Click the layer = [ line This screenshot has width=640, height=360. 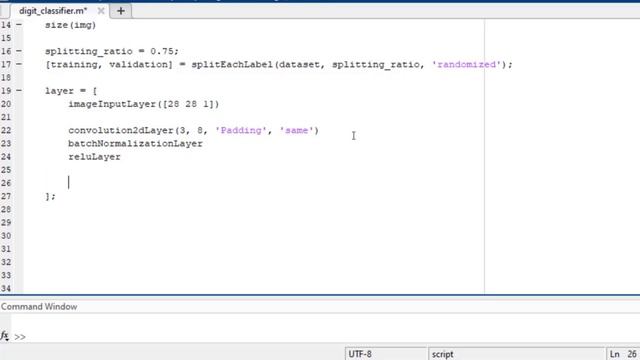(71, 91)
